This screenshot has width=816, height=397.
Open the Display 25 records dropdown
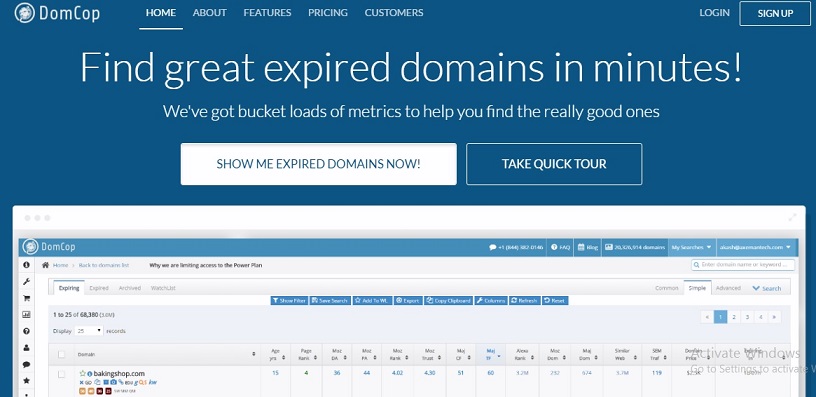click(89, 330)
